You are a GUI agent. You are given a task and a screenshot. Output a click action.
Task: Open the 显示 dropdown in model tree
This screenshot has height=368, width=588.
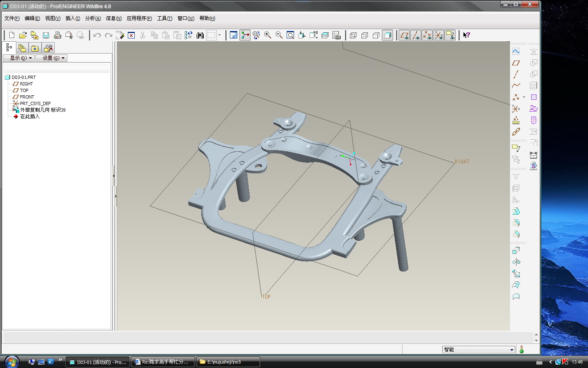point(18,58)
